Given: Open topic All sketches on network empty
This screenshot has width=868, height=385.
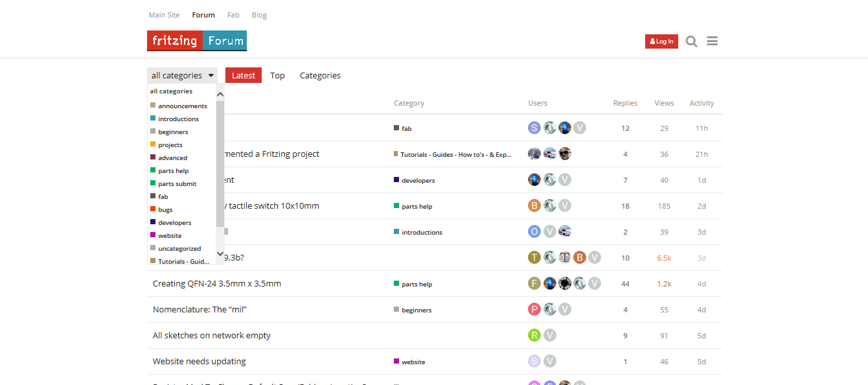Looking at the screenshot, I should point(212,335).
